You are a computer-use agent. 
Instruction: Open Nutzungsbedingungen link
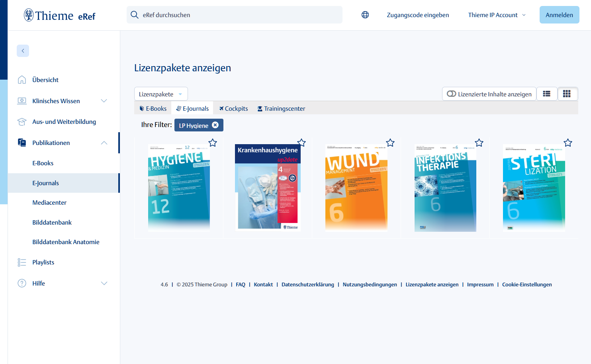coord(370,284)
